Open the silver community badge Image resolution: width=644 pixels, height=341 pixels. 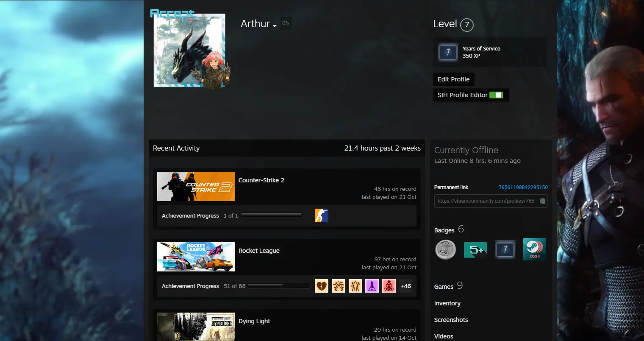[x=445, y=250]
